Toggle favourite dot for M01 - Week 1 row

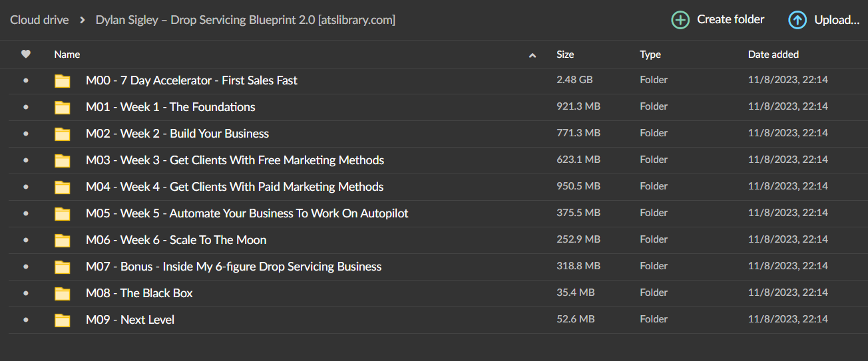26,107
